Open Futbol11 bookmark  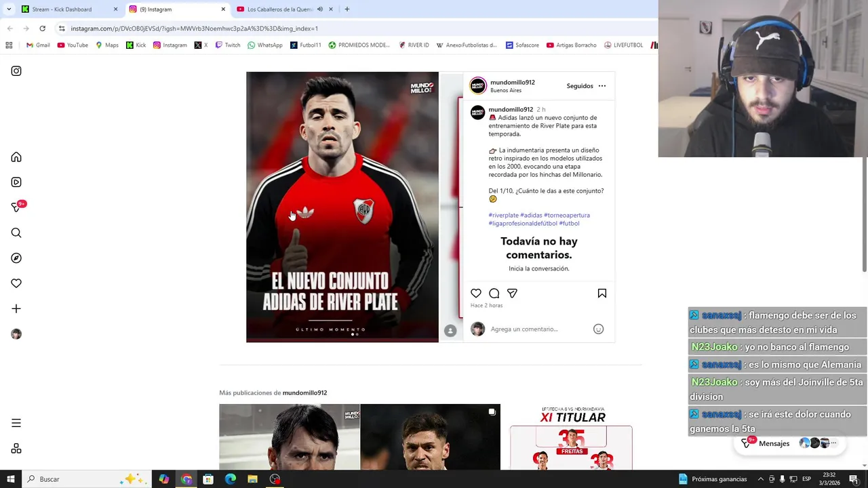[x=305, y=45]
